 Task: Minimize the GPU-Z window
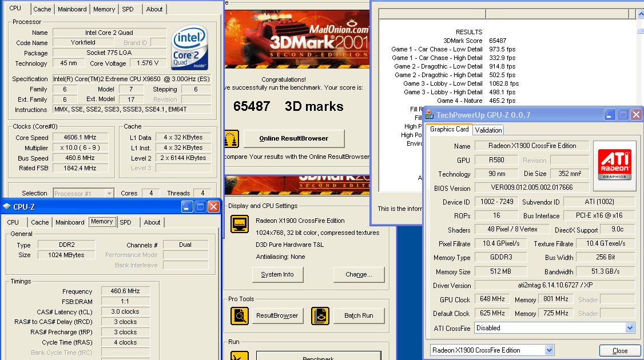(x=609, y=115)
